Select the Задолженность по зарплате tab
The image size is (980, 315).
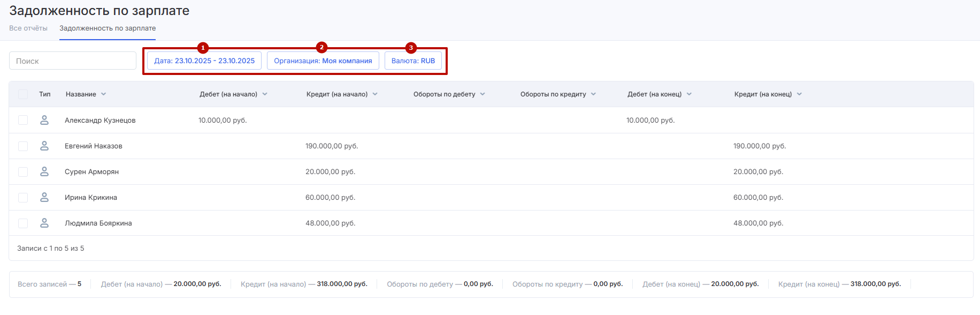coord(108,28)
